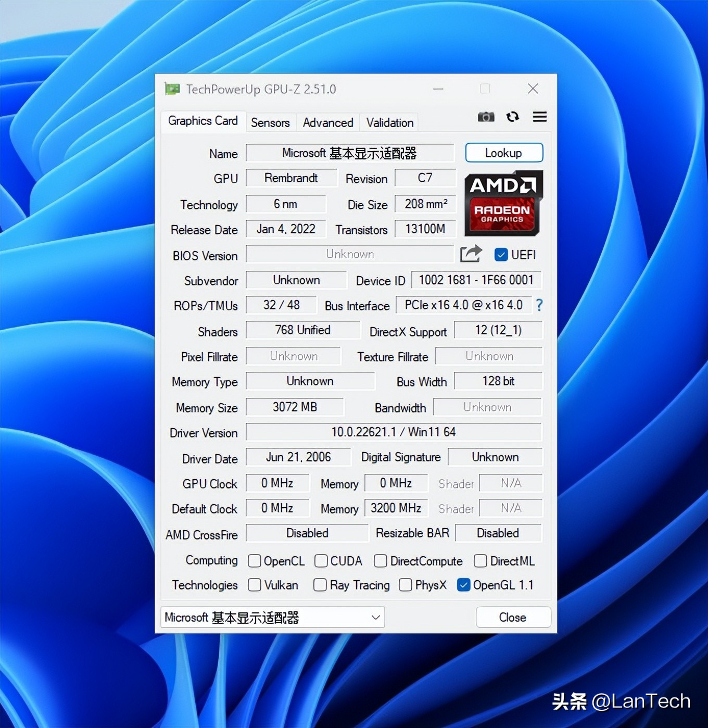Click the Default Clock Shader N/A field
The height and width of the screenshot is (728, 708).
tap(511, 508)
